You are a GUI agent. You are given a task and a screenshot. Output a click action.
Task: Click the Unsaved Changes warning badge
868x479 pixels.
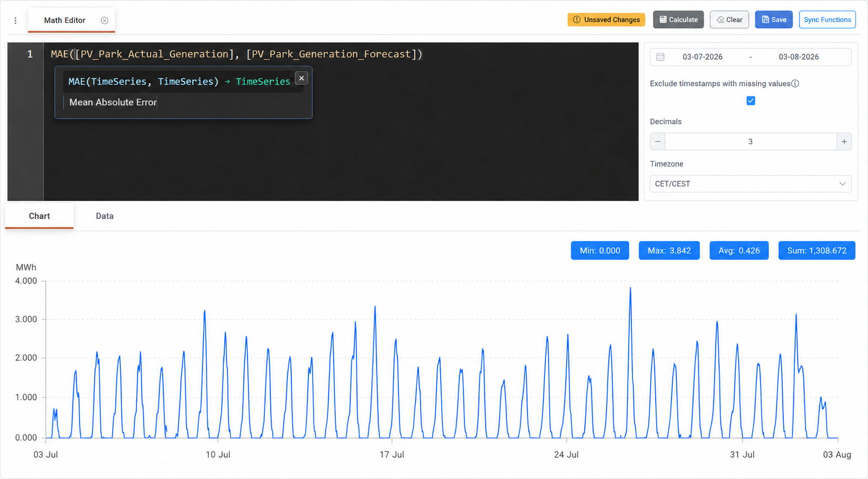[606, 20]
